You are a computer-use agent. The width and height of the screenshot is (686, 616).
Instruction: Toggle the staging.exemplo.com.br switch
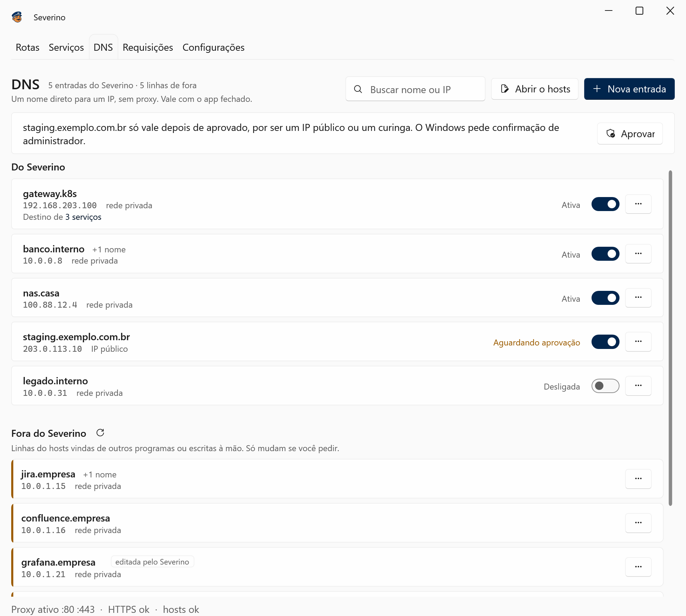pos(605,342)
